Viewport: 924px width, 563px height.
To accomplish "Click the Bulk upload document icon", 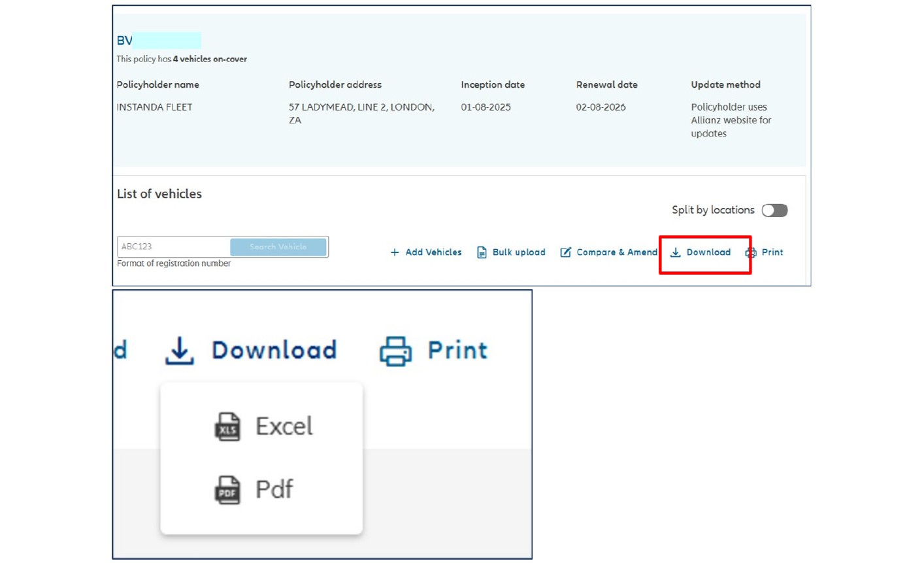I will (x=482, y=252).
